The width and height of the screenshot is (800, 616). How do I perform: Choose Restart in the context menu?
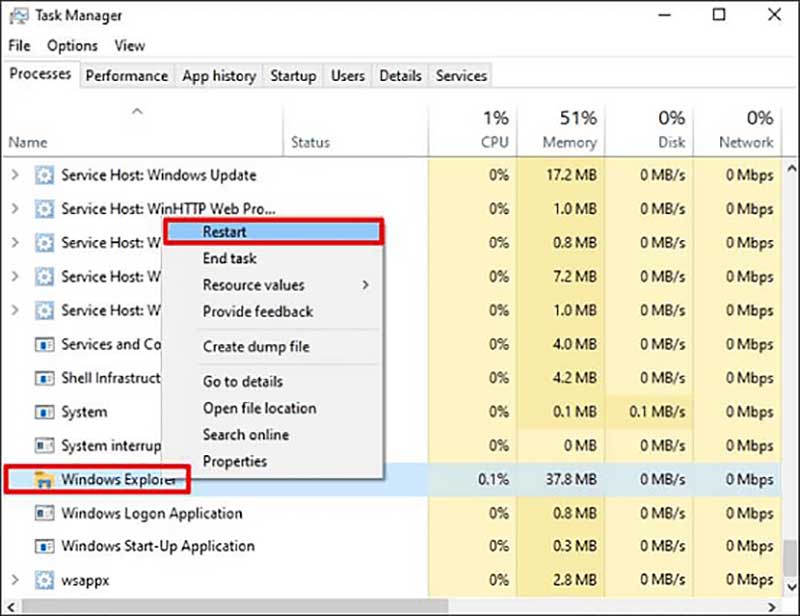pyautogui.click(x=273, y=232)
